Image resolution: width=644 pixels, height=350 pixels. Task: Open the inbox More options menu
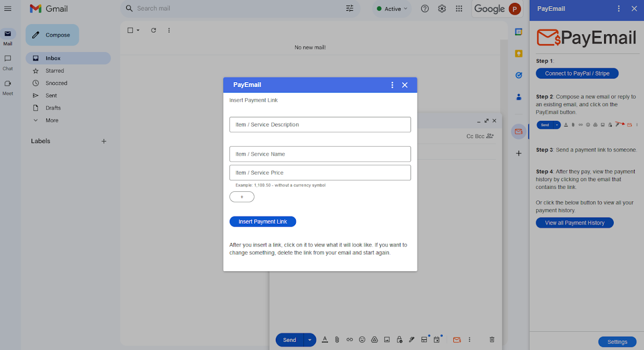coord(169,30)
